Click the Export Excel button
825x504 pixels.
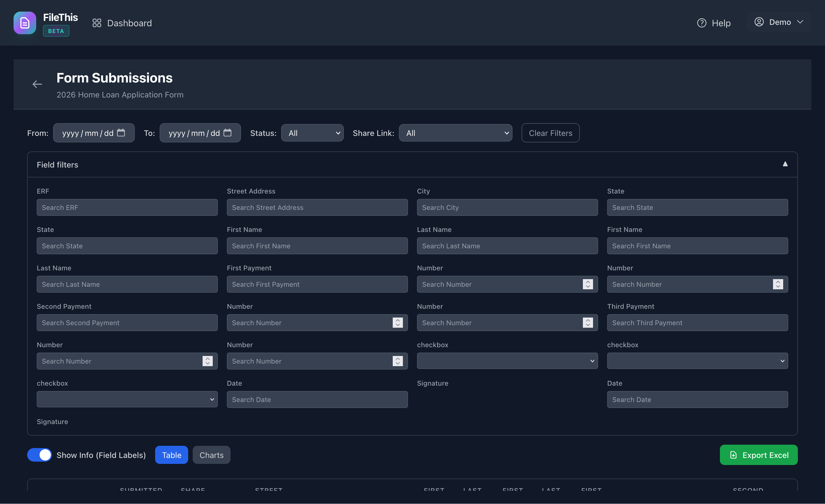tap(759, 455)
